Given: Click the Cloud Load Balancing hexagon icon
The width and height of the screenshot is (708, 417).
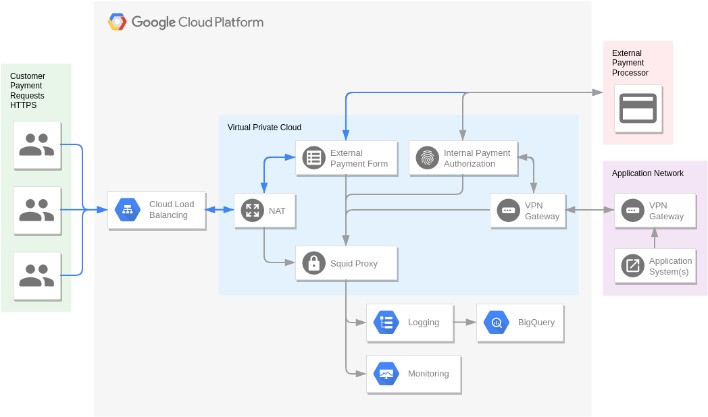Looking at the screenshot, I should point(128,210).
